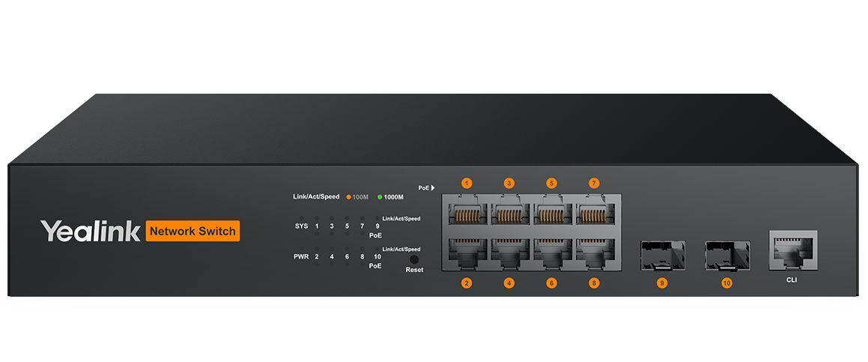Click the orange port 8 number badge
The height and width of the screenshot is (362, 868).
[594, 283]
